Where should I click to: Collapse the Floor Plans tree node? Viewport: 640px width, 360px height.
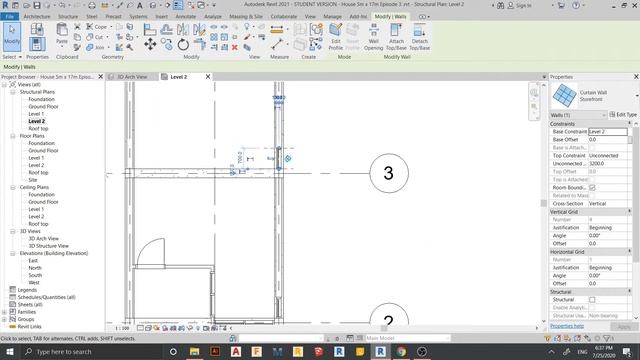13,136
